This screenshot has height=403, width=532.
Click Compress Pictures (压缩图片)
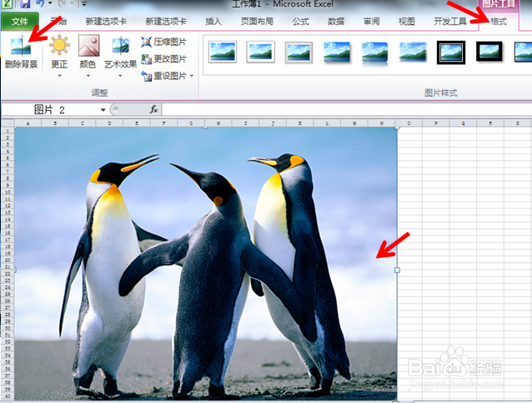tap(164, 42)
